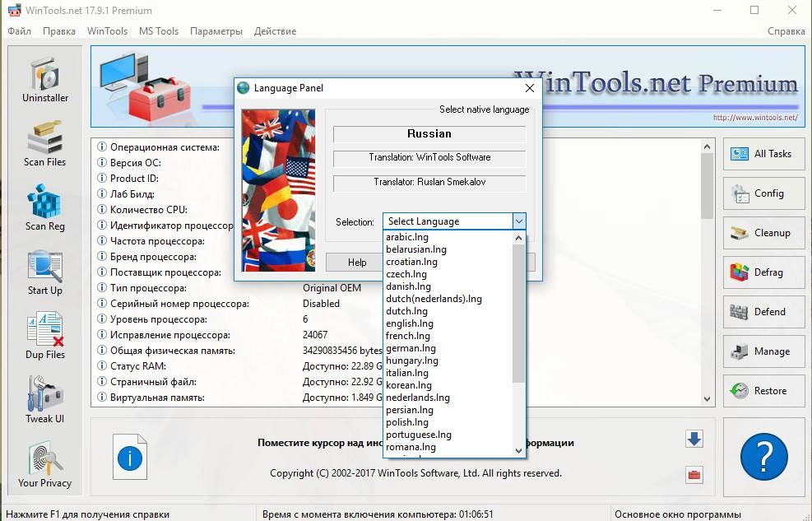Click the Restore button
812x521 pixels.
click(x=763, y=390)
